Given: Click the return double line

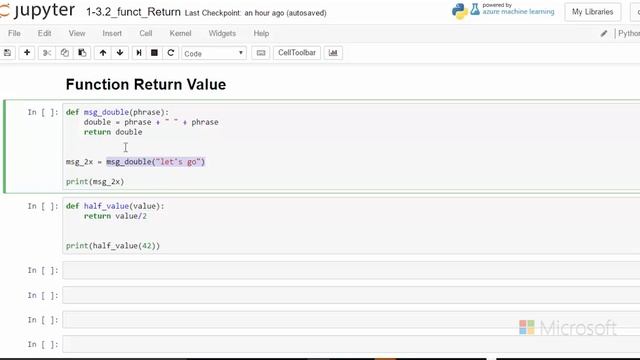Looking at the screenshot, I should click(x=113, y=132).
